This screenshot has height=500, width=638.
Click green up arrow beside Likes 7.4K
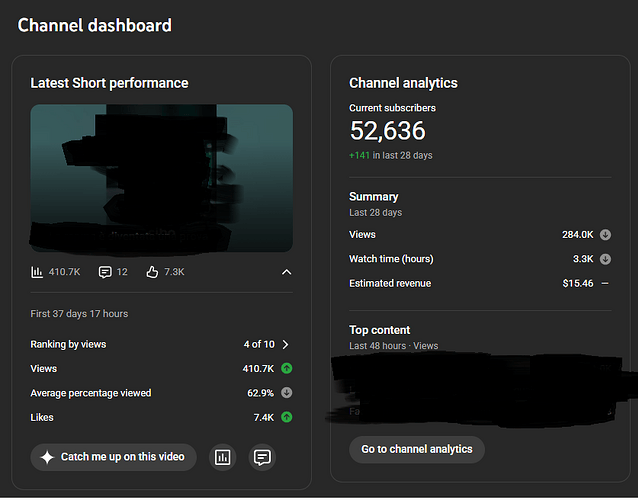(287, 418)
